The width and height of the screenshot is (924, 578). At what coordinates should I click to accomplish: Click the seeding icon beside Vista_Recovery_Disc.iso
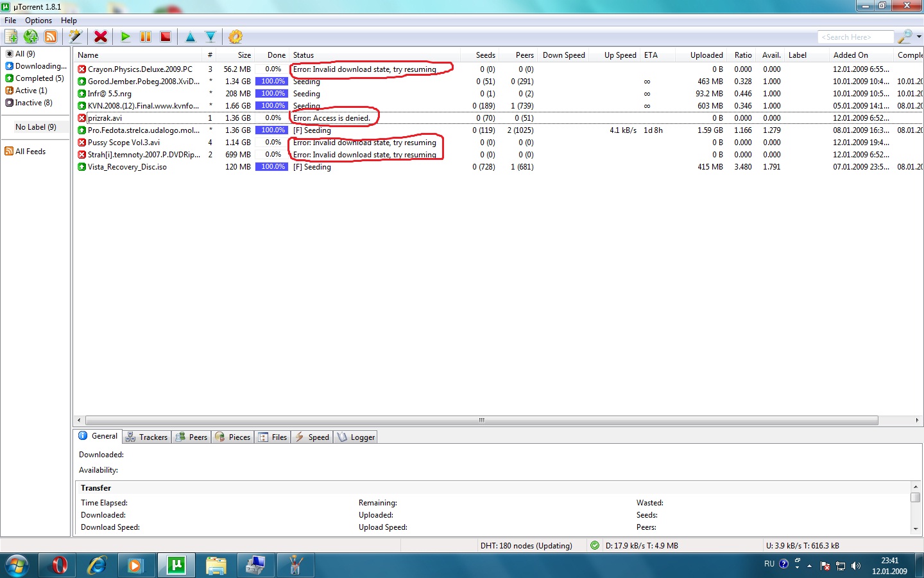(x=81, y=167)
